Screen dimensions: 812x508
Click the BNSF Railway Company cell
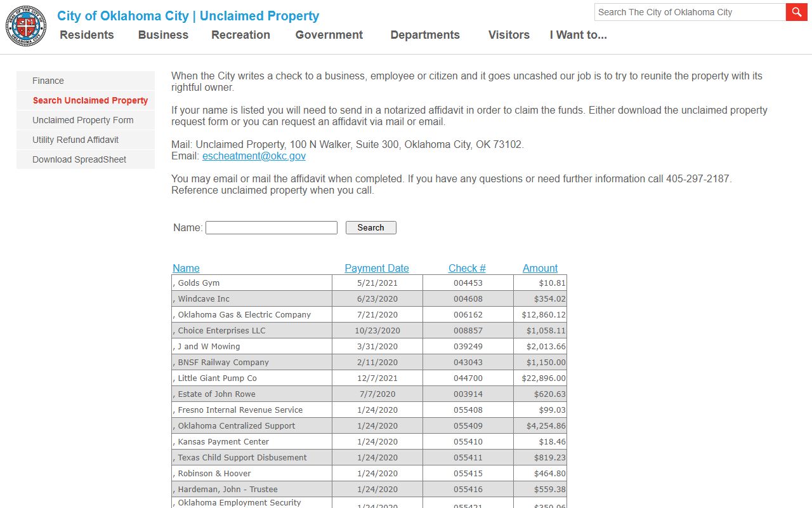(252, 362)
